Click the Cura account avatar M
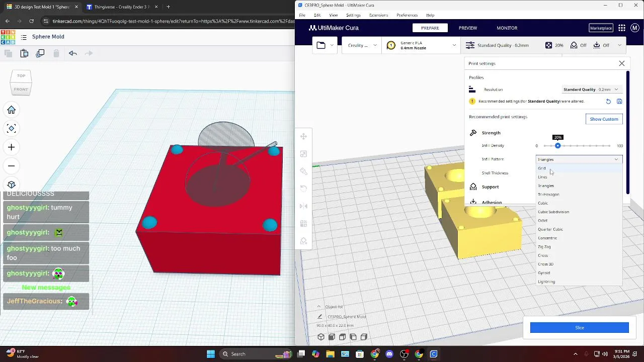The height and width of the screenshot is (362, 644). 635,28
